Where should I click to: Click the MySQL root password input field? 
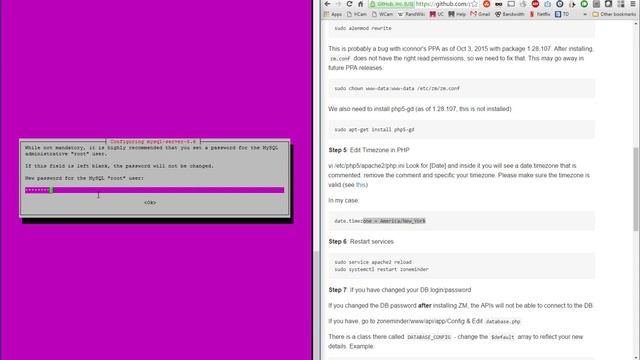click(x=154, y=190)
